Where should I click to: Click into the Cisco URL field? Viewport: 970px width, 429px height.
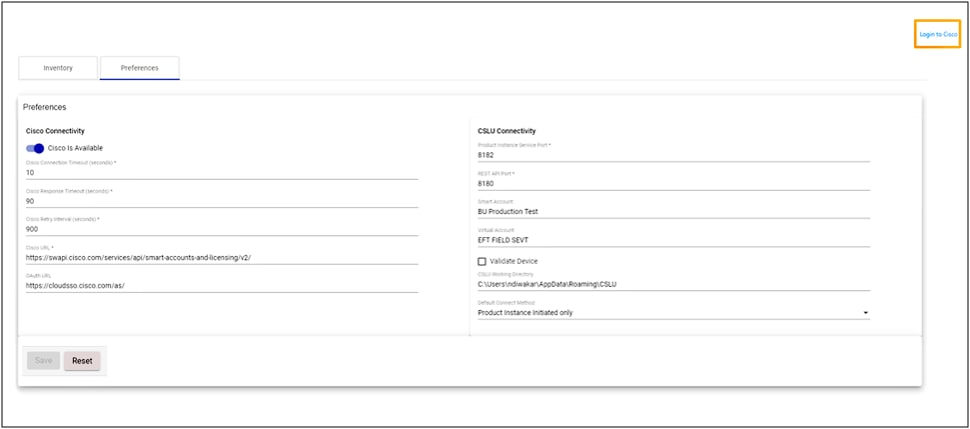[x=222, y=258]
